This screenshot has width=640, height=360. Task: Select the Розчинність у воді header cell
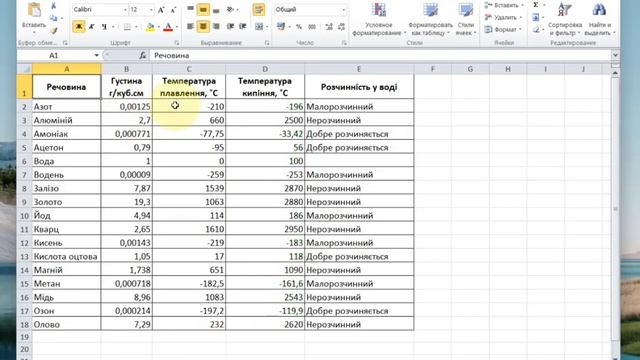(359, 87)
